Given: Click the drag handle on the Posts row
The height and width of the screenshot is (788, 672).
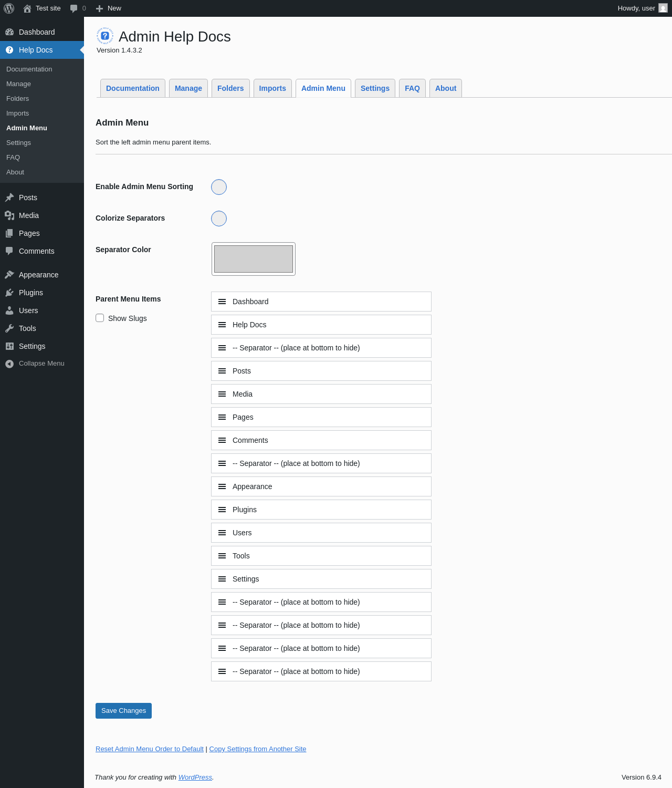Looking at the screenshot, I should [x=222, y=371].
